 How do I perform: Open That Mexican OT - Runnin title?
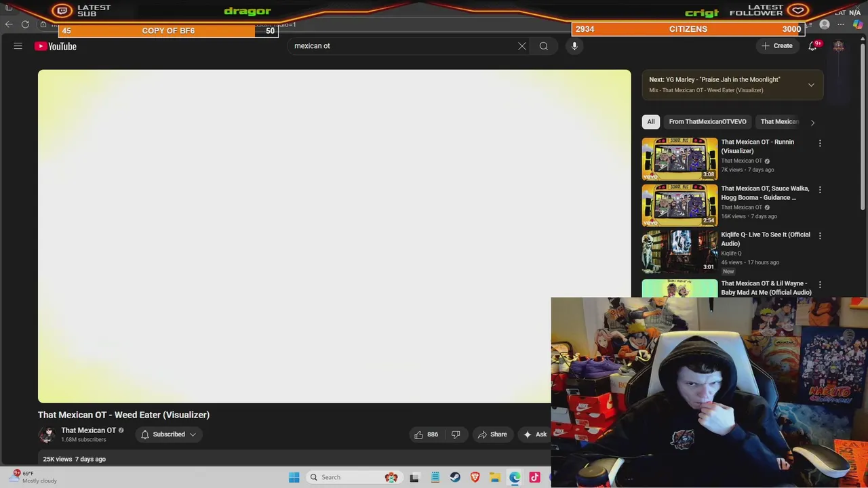point(757,146)
